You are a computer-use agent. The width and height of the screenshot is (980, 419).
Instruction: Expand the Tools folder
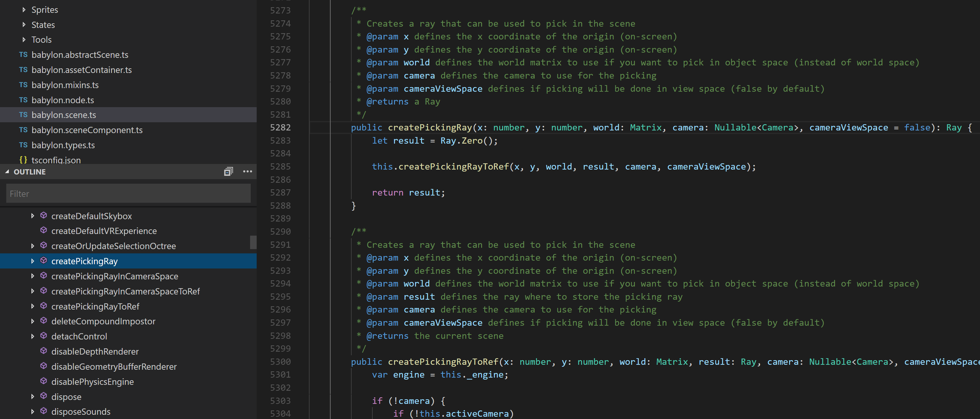[x=24, y=39]
